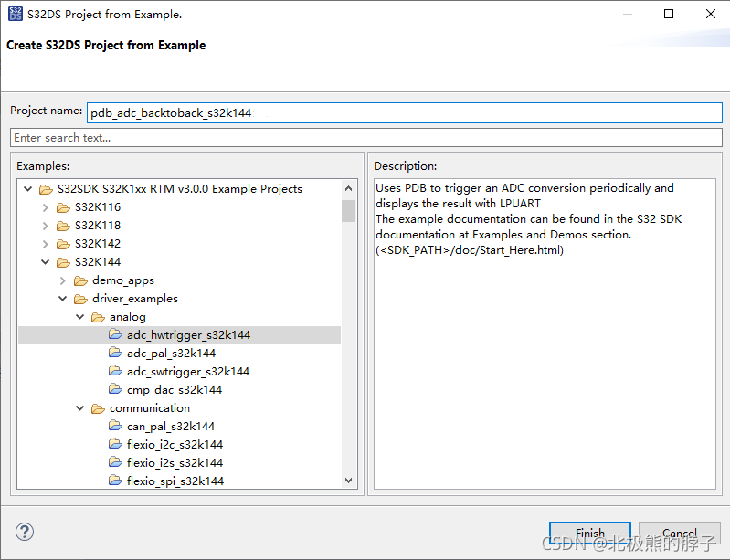The image size is (730, 560).
Task: Select the cmp_dac_s32k144 example
Action: click(x=175, y=390)
